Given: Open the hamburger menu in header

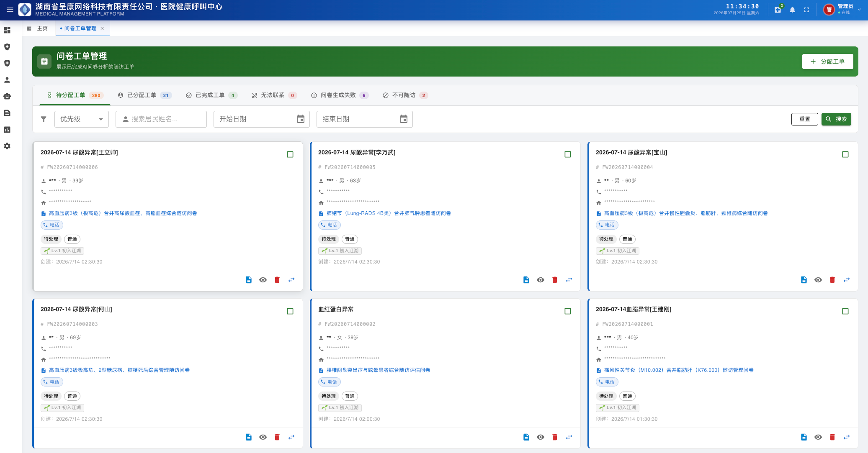Looking at the screenshot, I should click(10, 10).
